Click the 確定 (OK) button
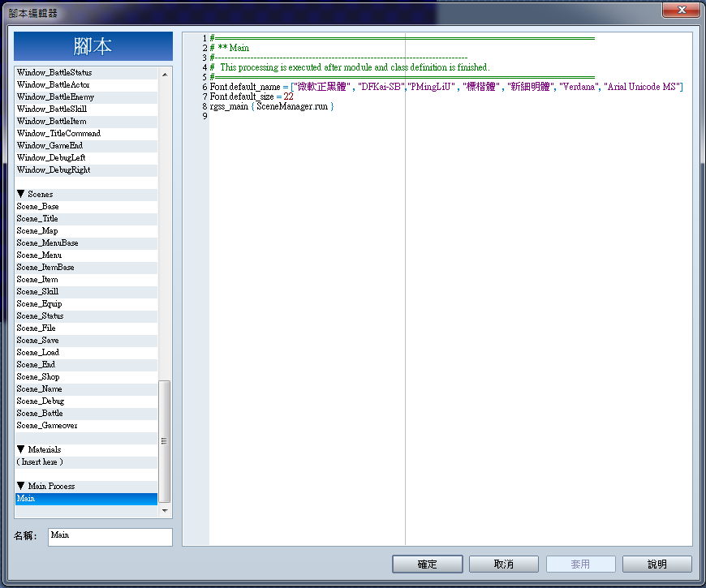This screenshot has height=588, width=706. [428, 564]
